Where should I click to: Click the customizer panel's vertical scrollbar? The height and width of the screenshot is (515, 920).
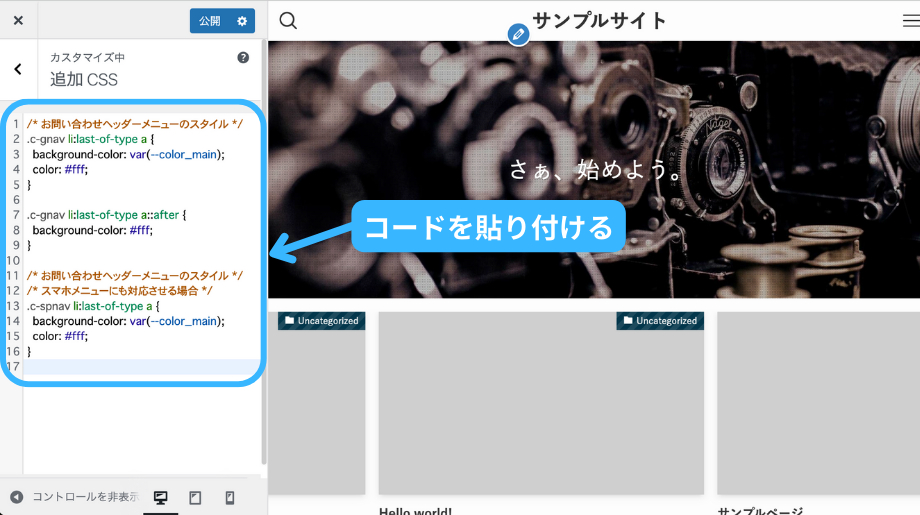(264, 250)
